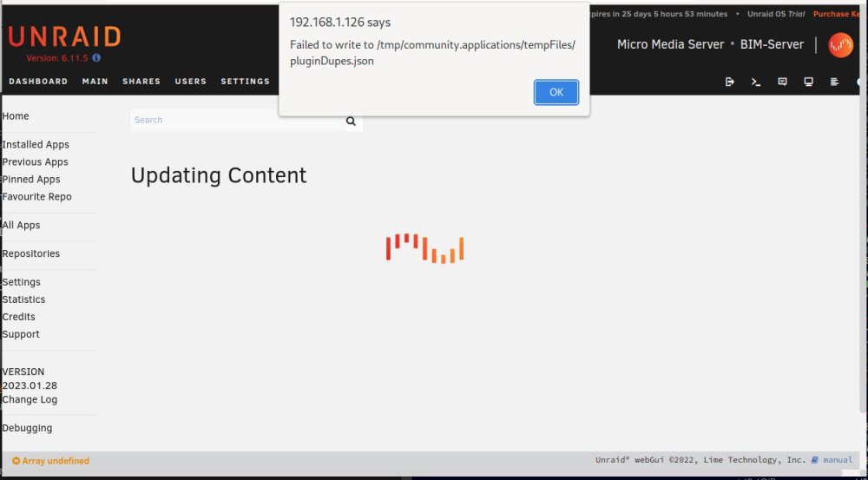
Task: Click the Micro Media Server description text
Action: [x=670, y=44]
